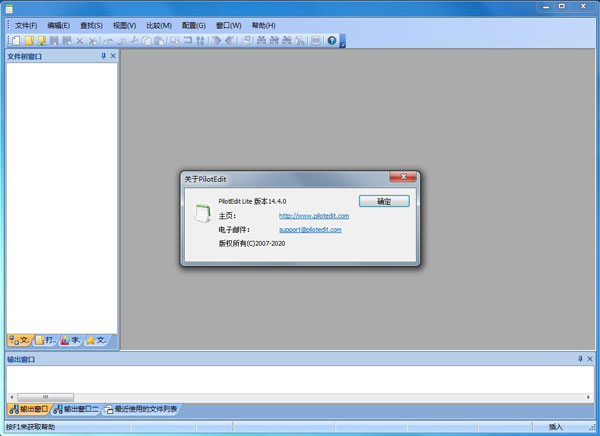Screen dimensions: 600x436
Task: Click the 确定 button in About dialog
Action: pos(384,201)
